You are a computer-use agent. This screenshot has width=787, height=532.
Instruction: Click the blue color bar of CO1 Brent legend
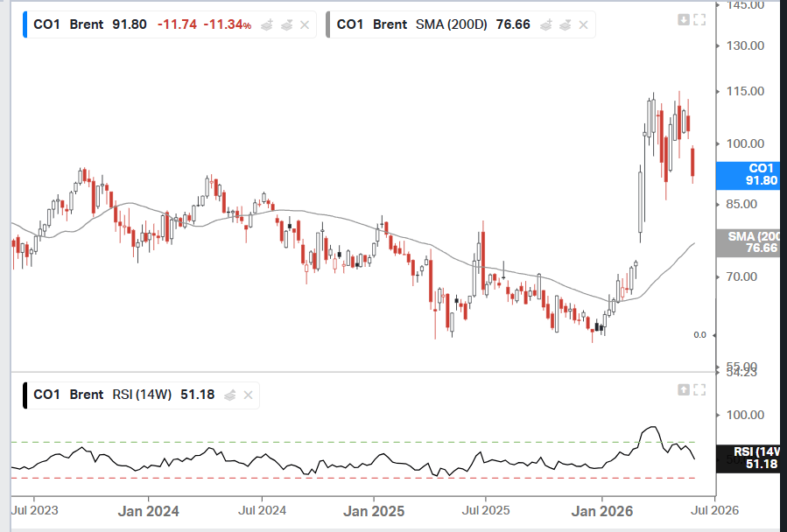(25, 24)
